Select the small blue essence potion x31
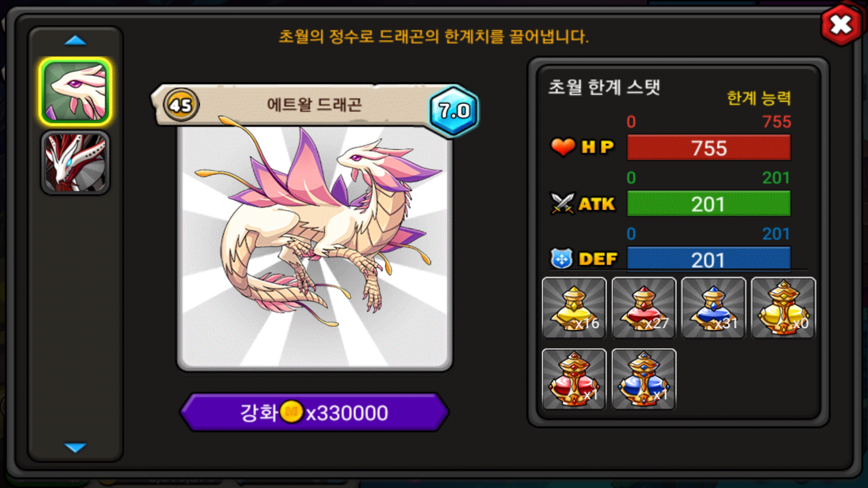Image resolution: width=868 pixels, height=488 pixels. coord(713,308)
